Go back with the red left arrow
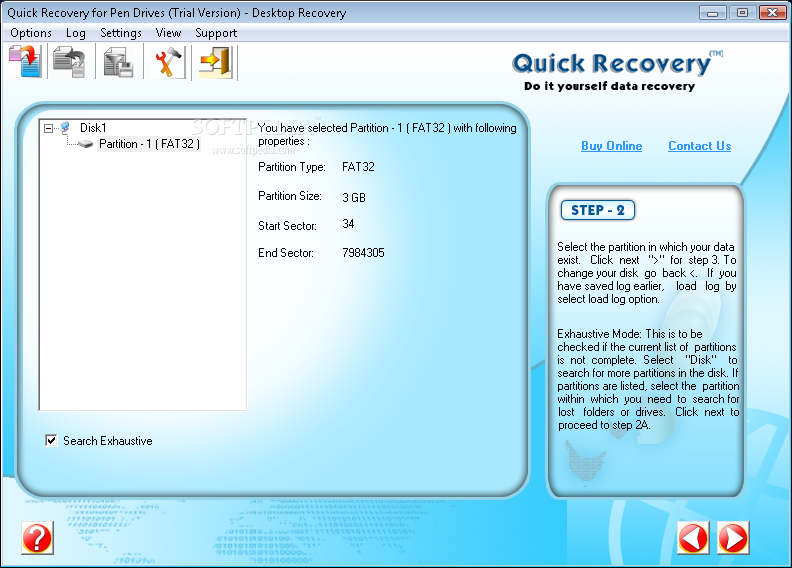Image resolution: width=792 pixels, height=568 pixels. click(693, 538)
